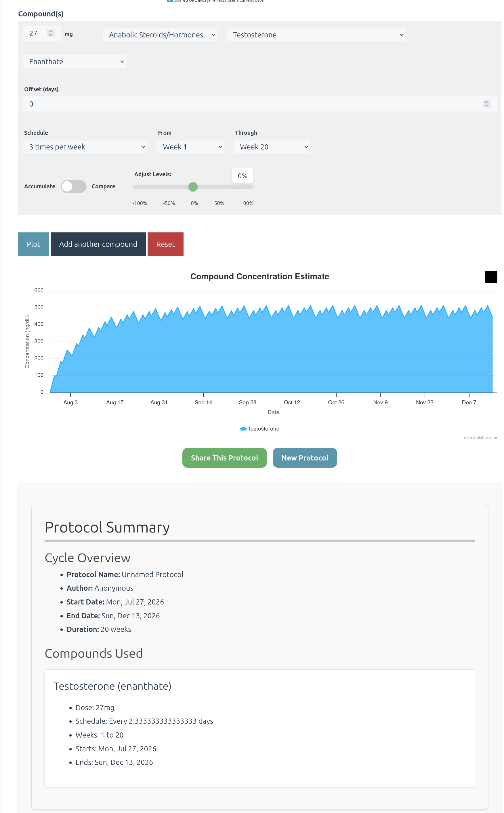Open the Testosterone compound dropdown

tap(316, 35)
